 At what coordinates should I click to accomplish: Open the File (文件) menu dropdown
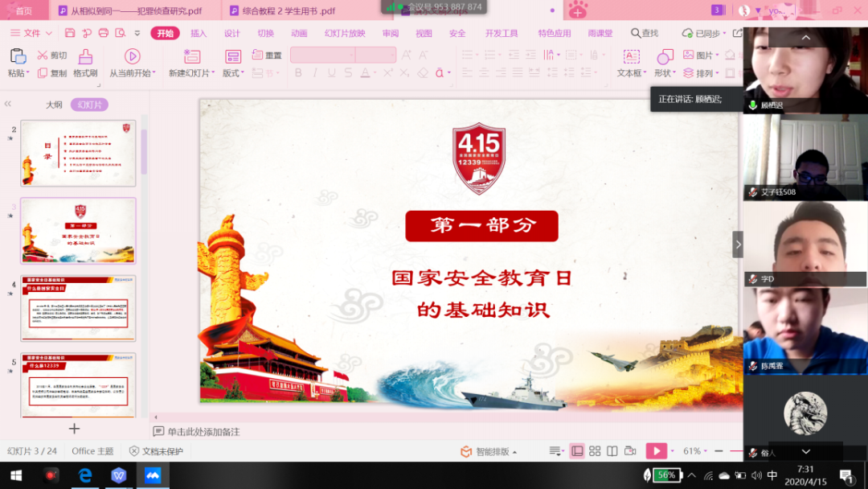point(32,33)
